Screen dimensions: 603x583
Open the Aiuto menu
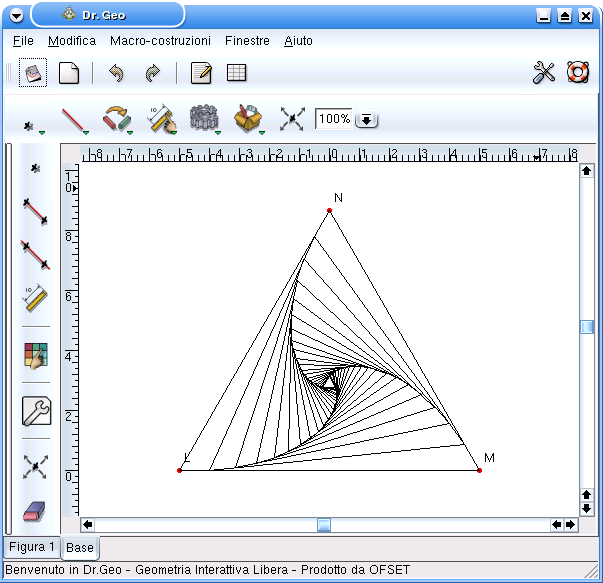pos(298,41)
